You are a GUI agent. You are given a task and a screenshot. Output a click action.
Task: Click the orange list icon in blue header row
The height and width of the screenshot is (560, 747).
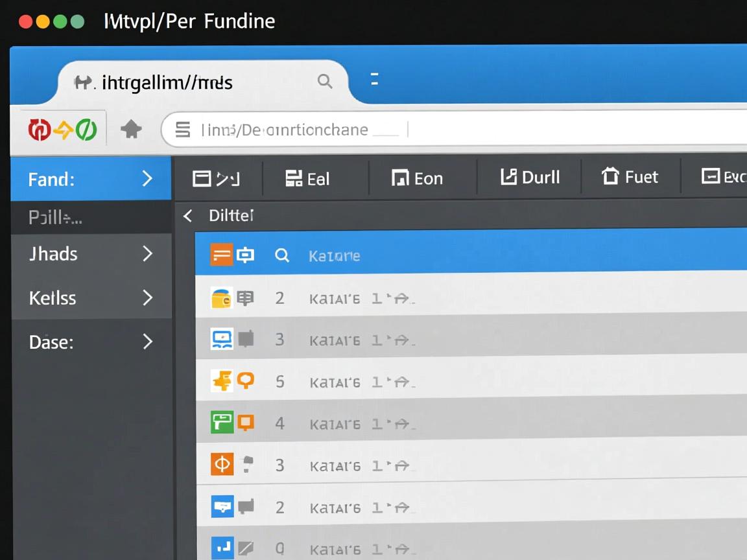pos(221,255)
